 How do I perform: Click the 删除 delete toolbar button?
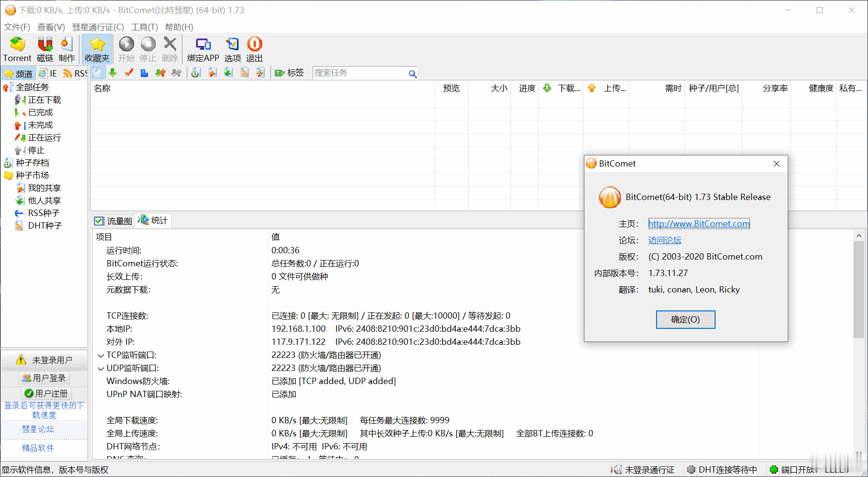tap(170, 49)
